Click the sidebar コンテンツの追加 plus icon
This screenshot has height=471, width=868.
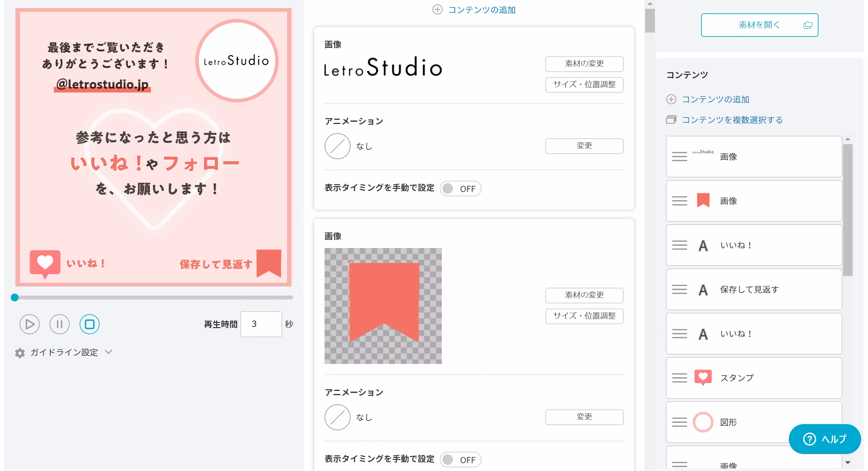click(x=671, y=99)
